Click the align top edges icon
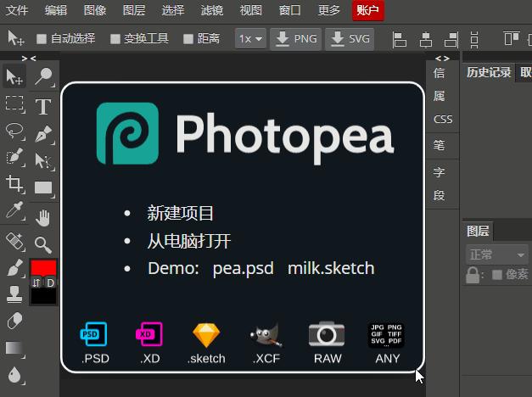This screenshot has height=397, width=532. coord(512,38)
